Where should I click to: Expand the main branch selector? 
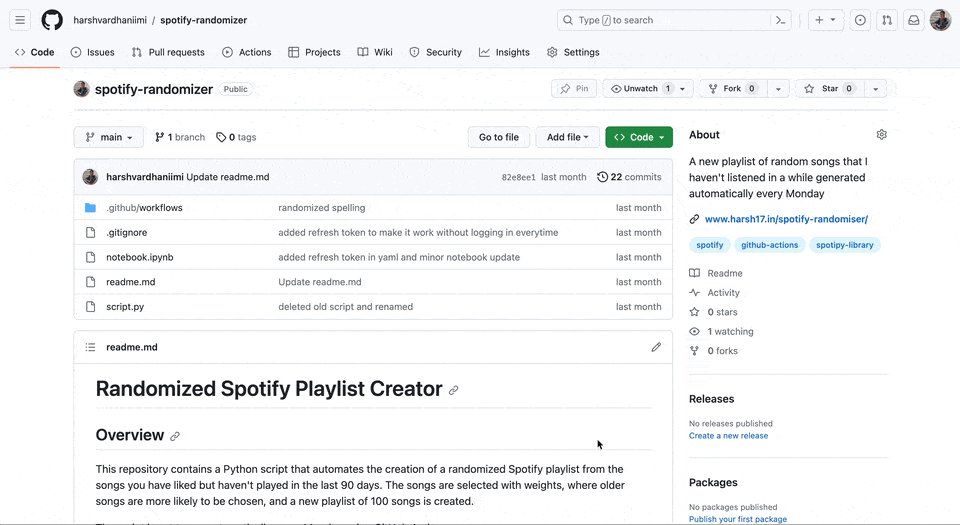[x=109, y=137]
